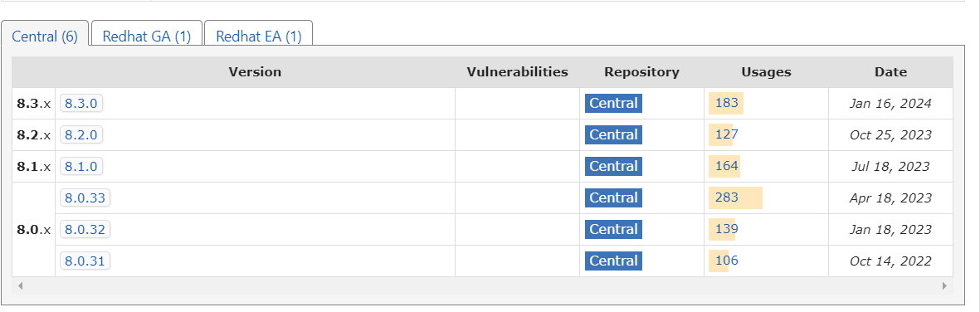980x312 pixels.
Task: Open version 8.0.33 link
Action: coord(85,197)
